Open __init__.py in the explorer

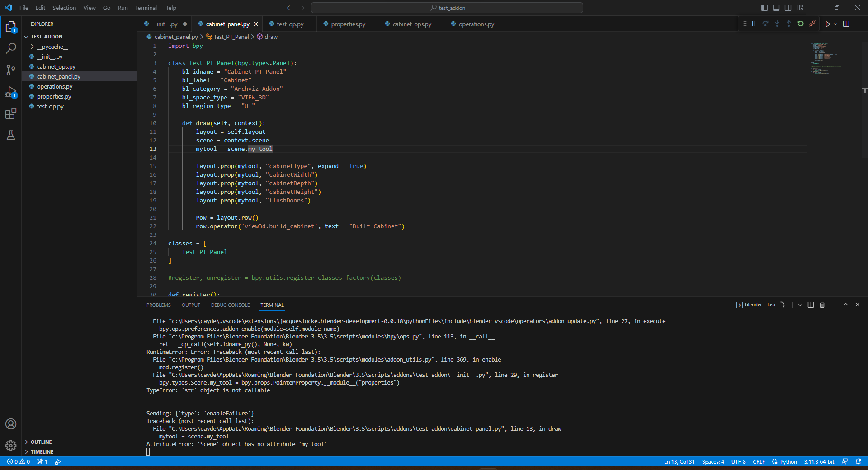click(x=50, y=56)
